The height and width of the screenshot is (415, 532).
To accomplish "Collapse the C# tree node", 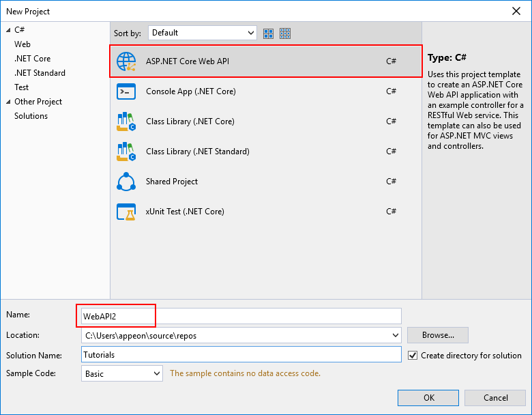I will click(x=8, y=30).
